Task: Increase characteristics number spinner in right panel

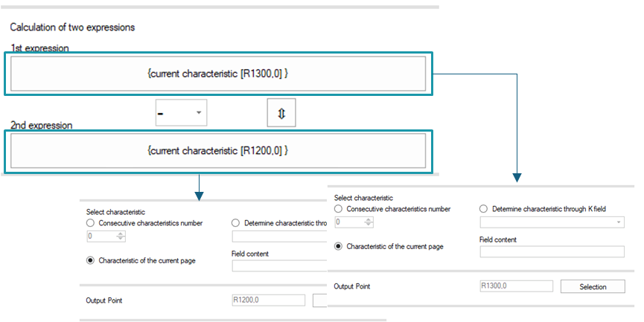Action: [x=369, y=220]
